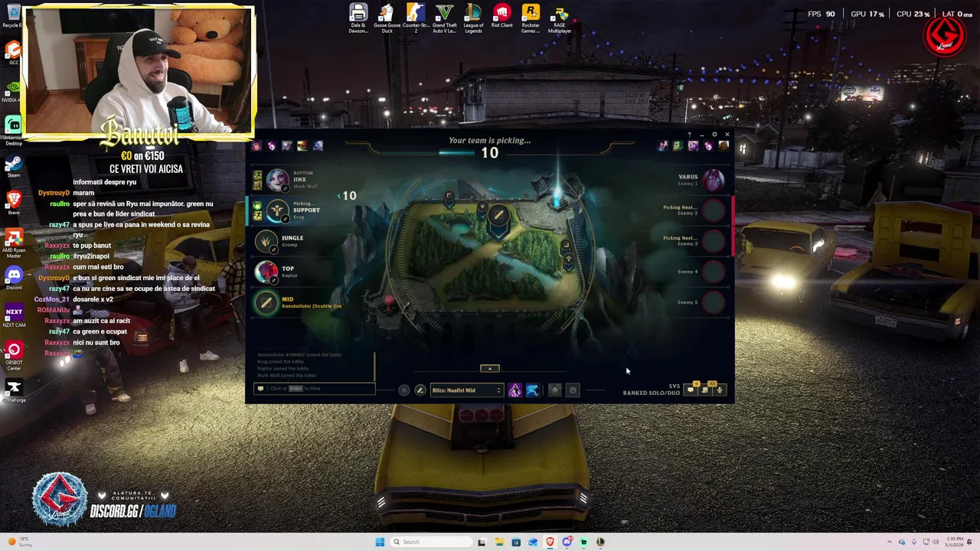
Task: Open the Counter-Strike 2 desktop shortcut
Action: [x=416, y=18]
